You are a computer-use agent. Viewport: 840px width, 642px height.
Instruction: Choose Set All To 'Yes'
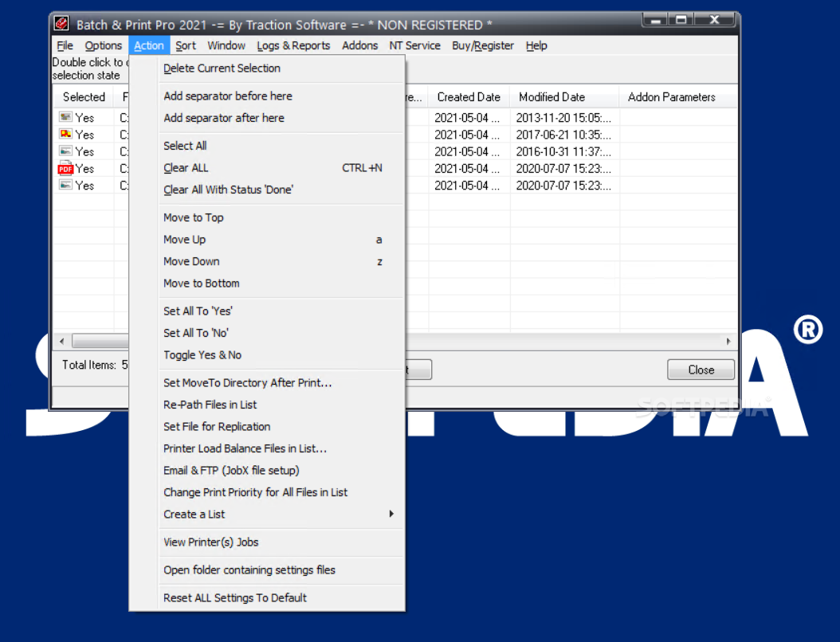coord(267,311)
